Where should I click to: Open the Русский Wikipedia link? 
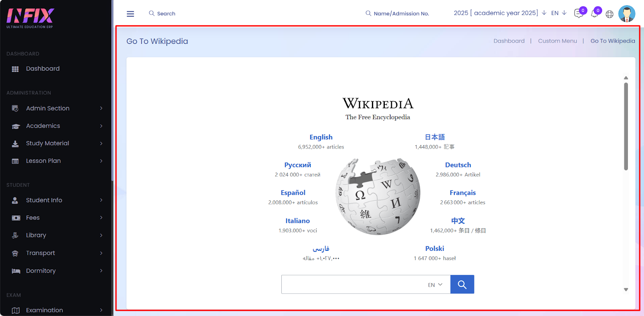(297, 165)
